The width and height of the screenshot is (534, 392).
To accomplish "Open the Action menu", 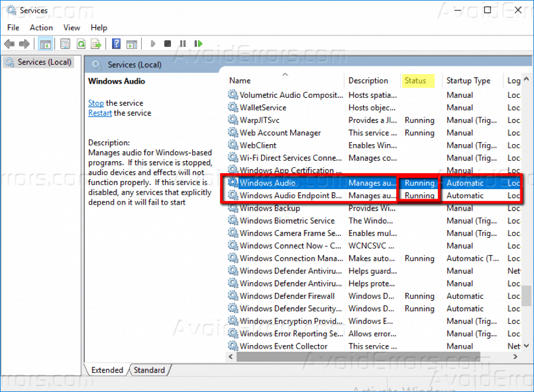I will [x=41, y=27].
